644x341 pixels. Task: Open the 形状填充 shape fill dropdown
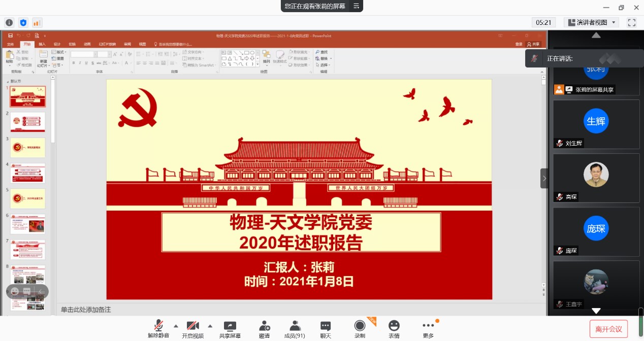click(x=299, y=52)
